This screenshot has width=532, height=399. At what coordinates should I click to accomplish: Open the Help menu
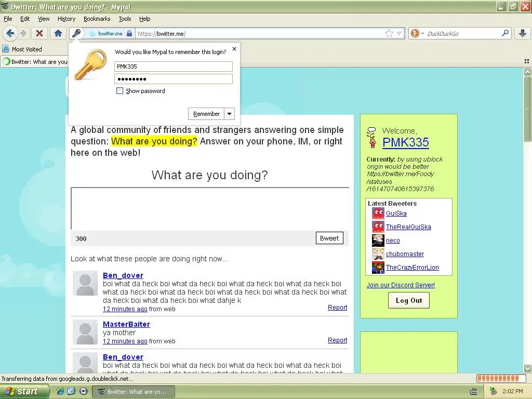click(145, 19)
